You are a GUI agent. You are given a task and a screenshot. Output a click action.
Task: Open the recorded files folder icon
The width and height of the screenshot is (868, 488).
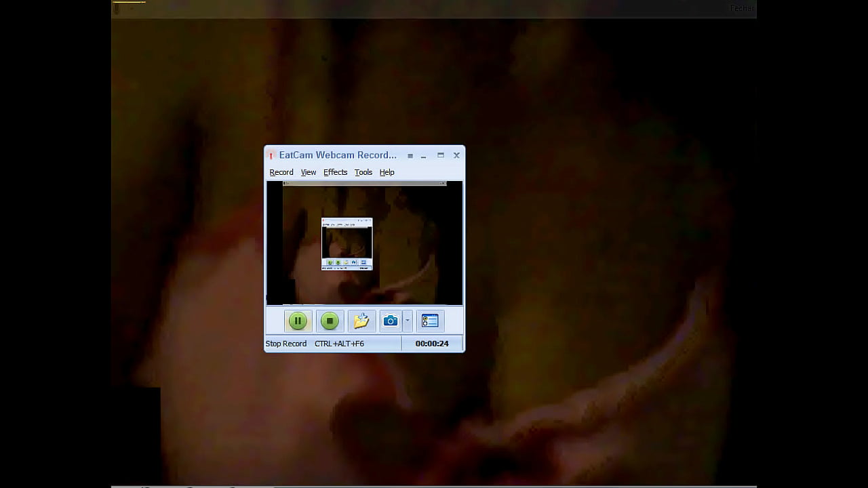pos(361,321)
